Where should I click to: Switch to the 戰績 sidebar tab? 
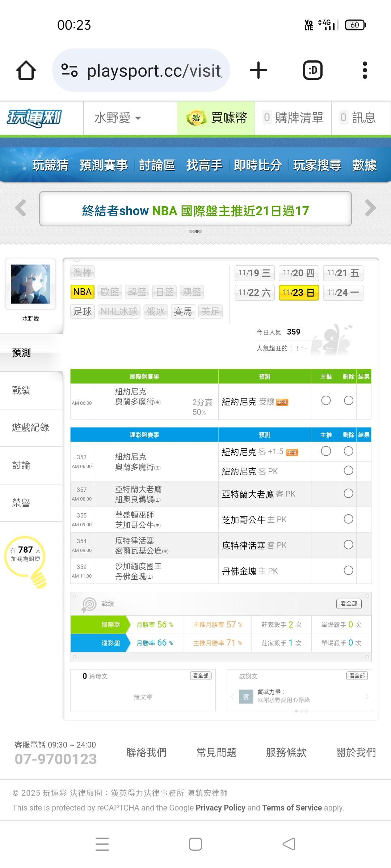point(22,390)
